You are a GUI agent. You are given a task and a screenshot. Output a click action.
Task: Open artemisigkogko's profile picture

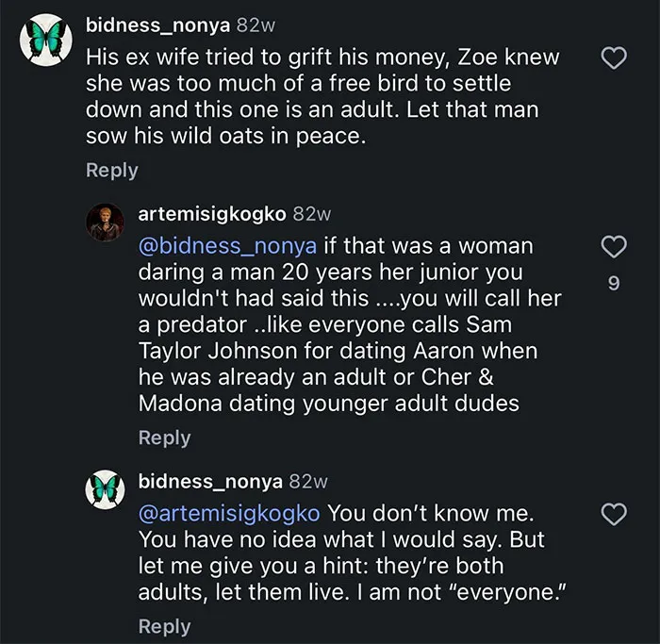(106, 223)
